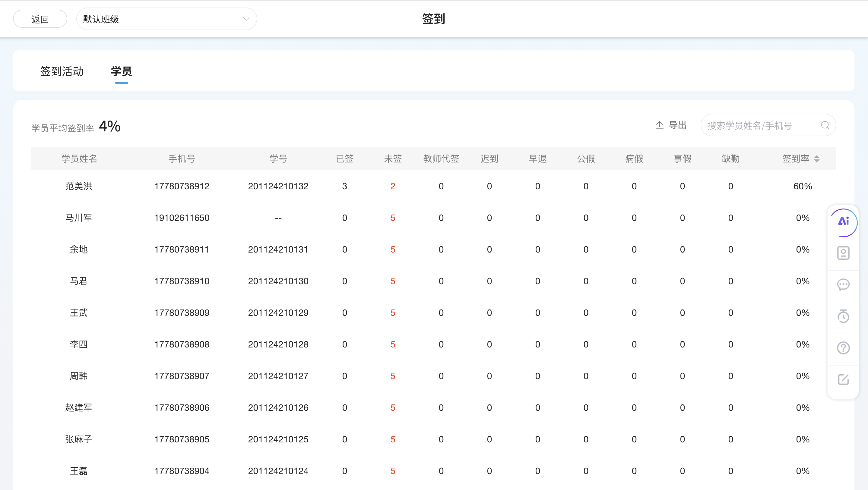Click the 已签 column header
868x490 pixels.
click(x=345, y=159)
